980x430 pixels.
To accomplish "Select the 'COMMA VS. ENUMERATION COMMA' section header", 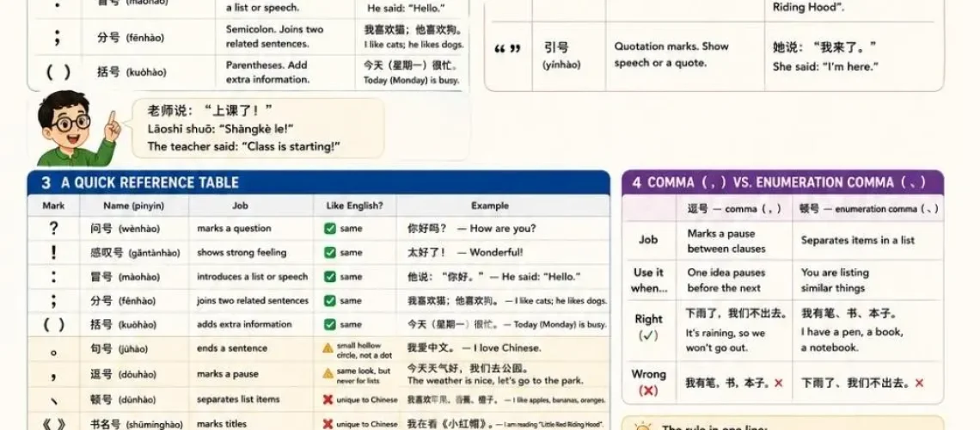I will [x=782, y=182].
